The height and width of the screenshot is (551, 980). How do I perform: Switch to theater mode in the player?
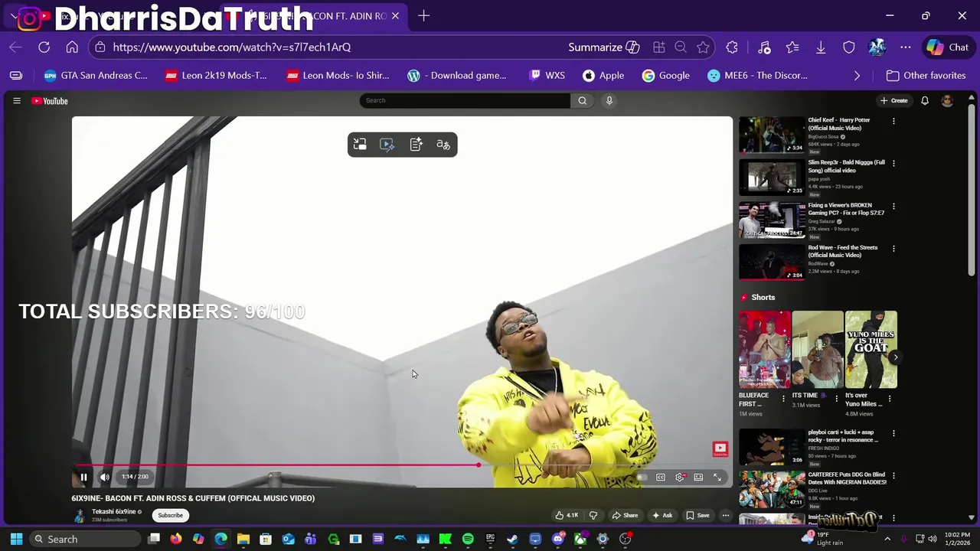tap(698, 478)
